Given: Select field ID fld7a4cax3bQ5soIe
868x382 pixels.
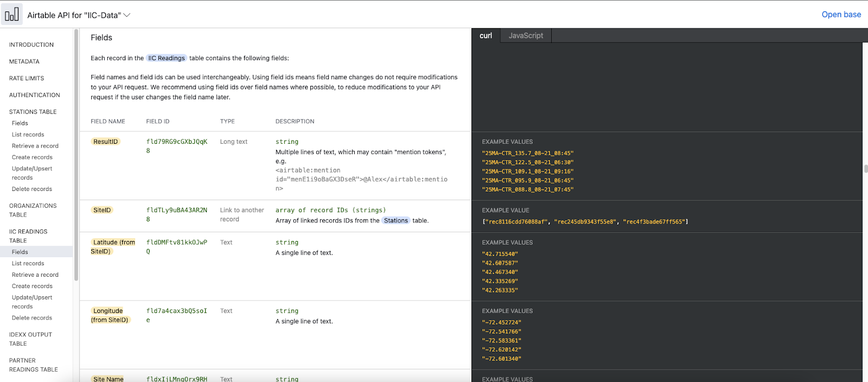Looking at the screenshot, I should [x=177, y=315].
